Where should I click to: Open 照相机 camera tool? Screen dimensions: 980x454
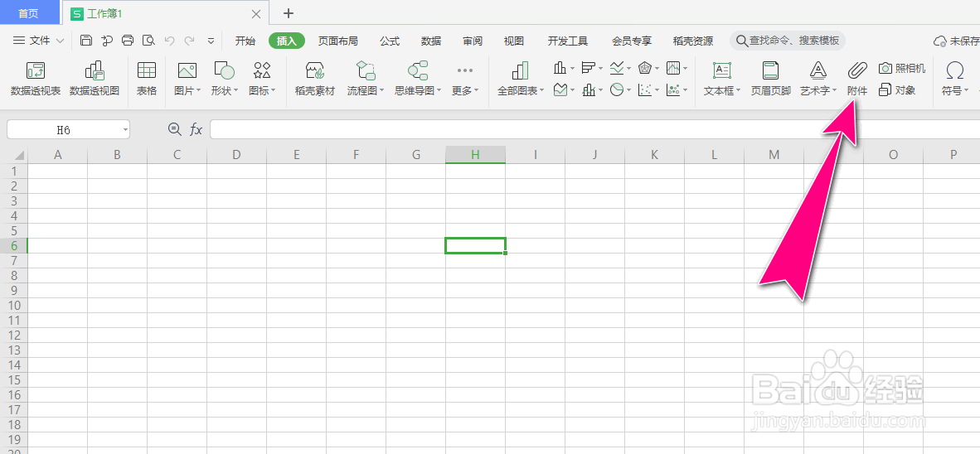coord(902,68)
